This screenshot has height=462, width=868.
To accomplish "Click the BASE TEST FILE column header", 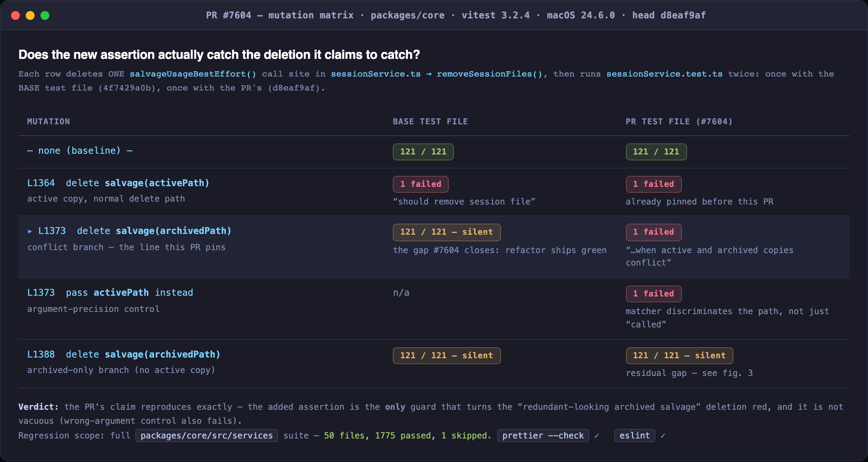I will click(430, 121).
